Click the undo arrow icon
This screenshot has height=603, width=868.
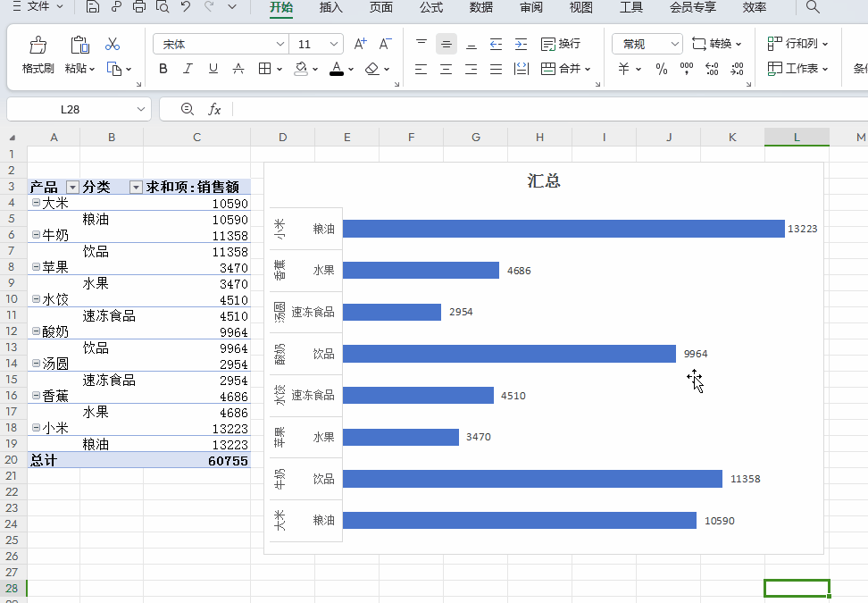185,7
